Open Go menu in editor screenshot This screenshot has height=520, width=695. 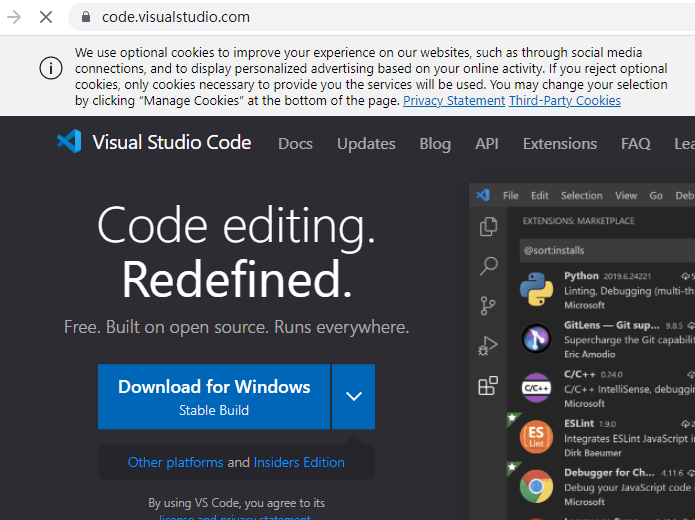click(x=656, y=195)
